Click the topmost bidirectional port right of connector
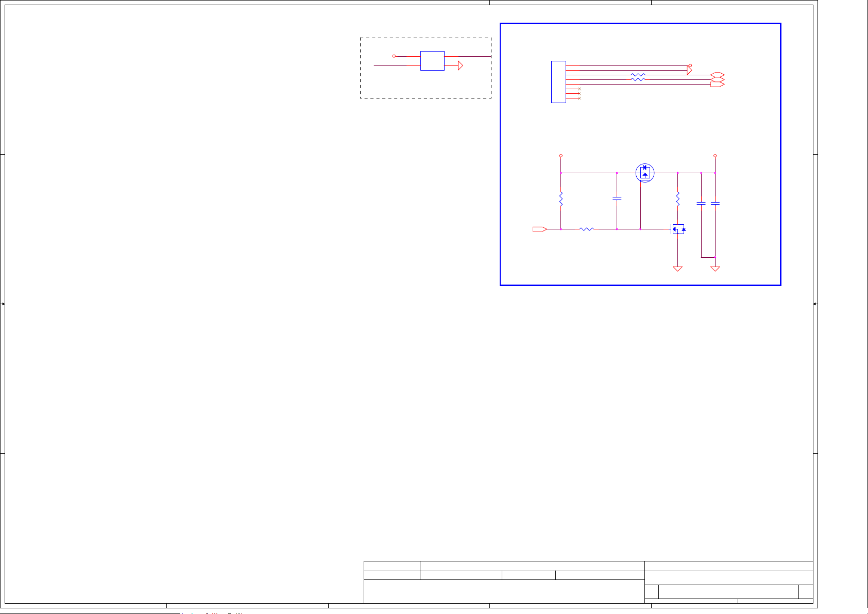Viewport: 868px width, 614px height. click(x=718, y=75)
